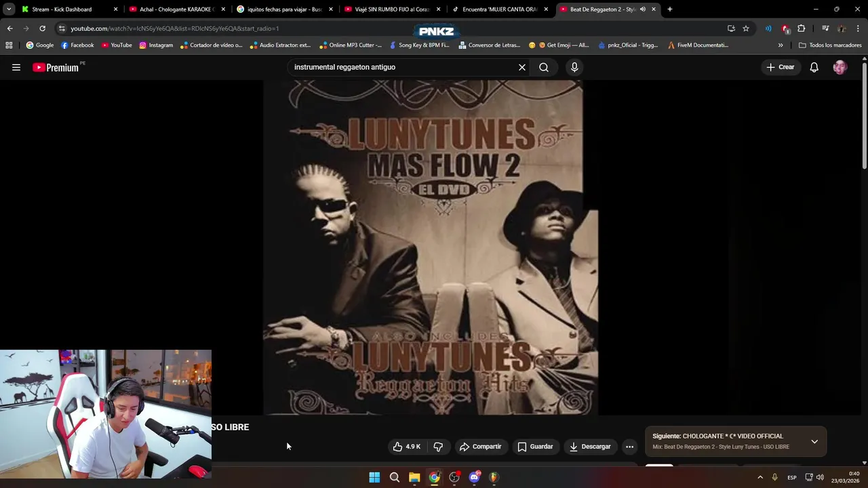Viewport: 868px width, 488px height.
Task: Activate voice search microphone
Action: [574, 67]
